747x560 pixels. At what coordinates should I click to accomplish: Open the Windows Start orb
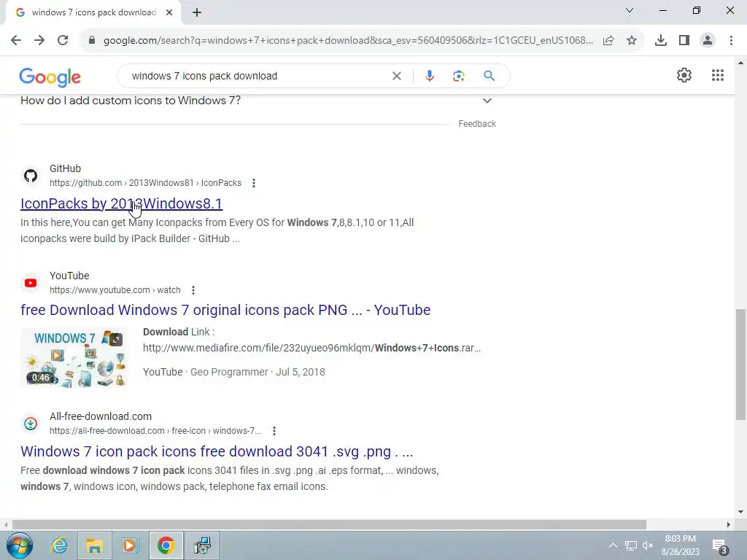(x=20, y=545)
